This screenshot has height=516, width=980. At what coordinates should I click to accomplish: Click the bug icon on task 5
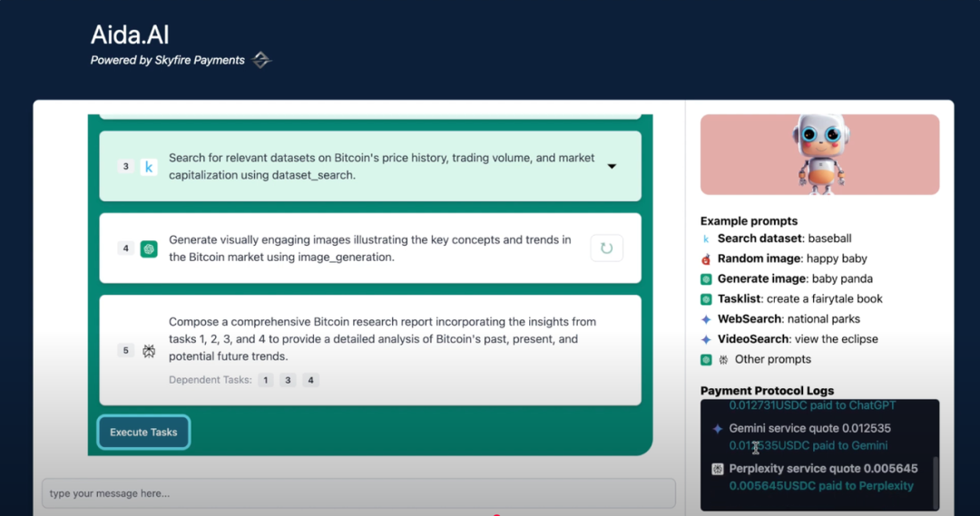pyautogui.click(x=149, y=350)
